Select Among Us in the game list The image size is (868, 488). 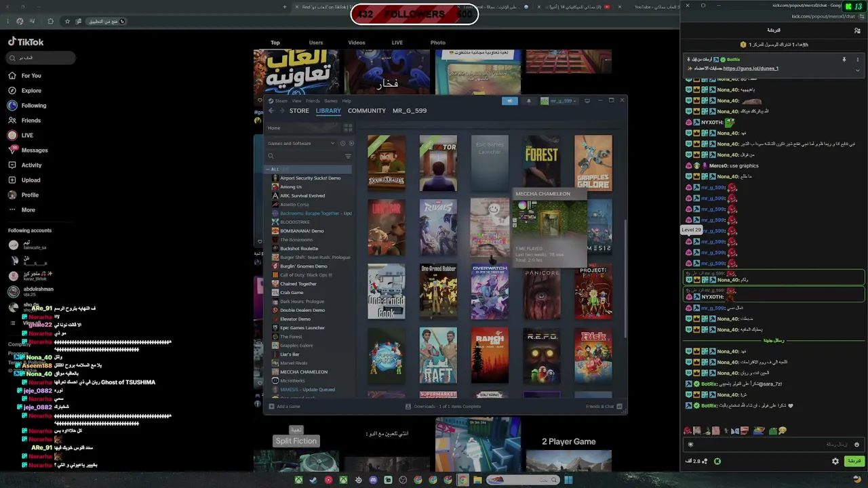click(x=291, y=187)
